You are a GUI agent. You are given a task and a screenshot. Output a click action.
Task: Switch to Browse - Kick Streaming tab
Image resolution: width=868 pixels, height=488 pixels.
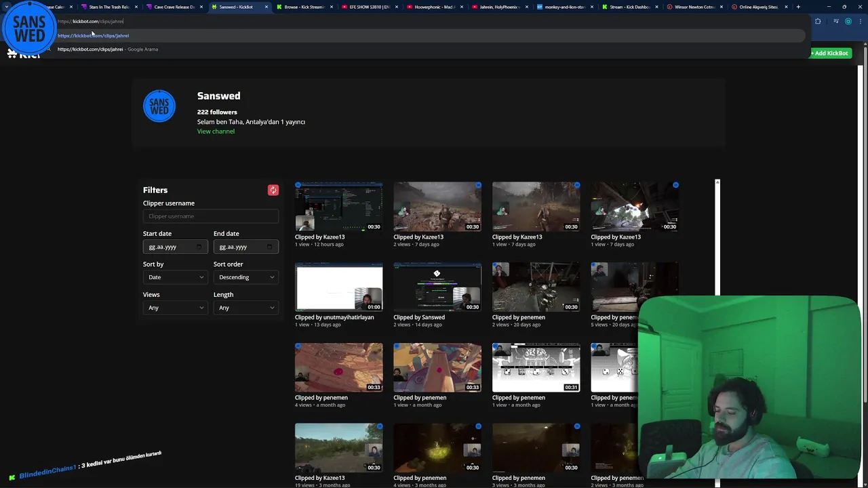[304, 7]
